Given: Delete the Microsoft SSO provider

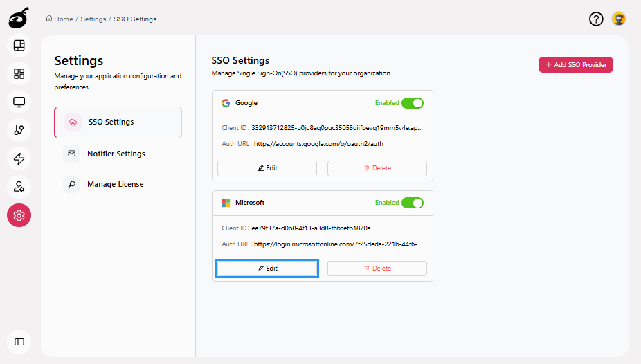Looking at the screenshot, I should [377, 269].
